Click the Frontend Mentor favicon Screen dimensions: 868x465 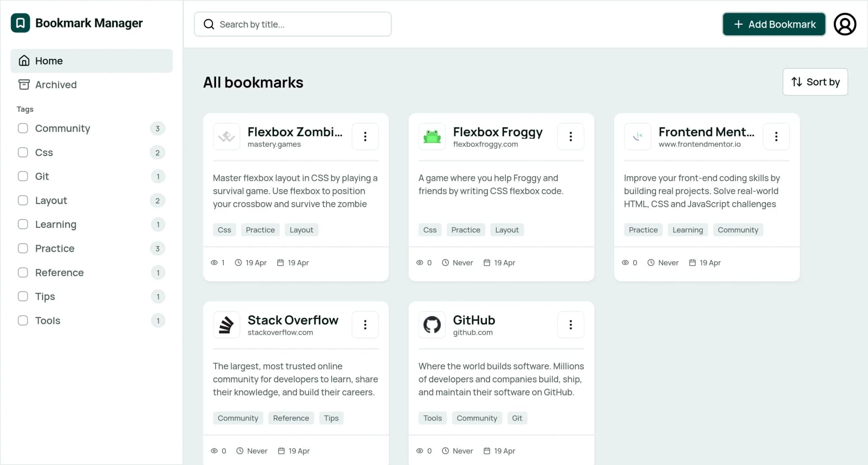637,137
